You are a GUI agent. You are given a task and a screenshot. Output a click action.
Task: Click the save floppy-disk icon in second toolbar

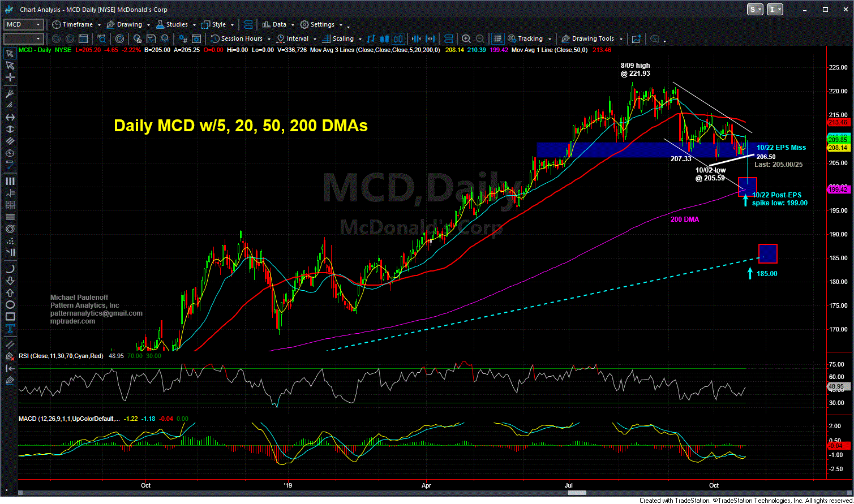click(151, 38)
